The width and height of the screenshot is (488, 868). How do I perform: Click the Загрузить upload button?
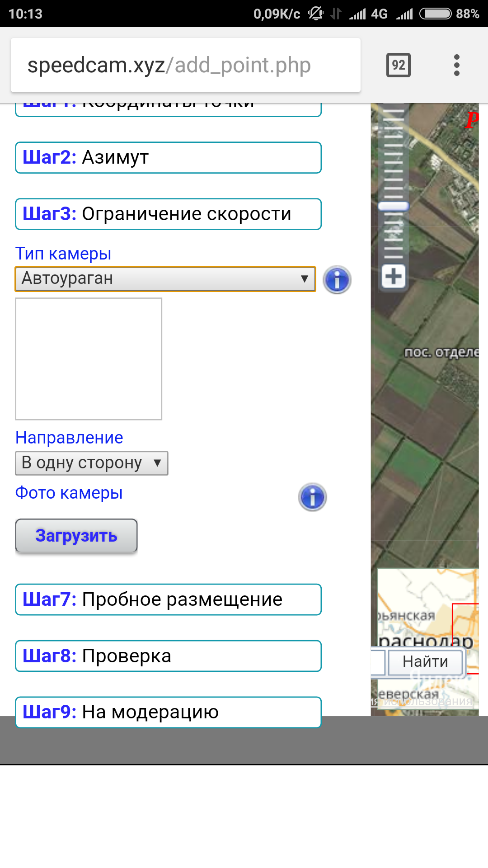[x=76, y=536]
